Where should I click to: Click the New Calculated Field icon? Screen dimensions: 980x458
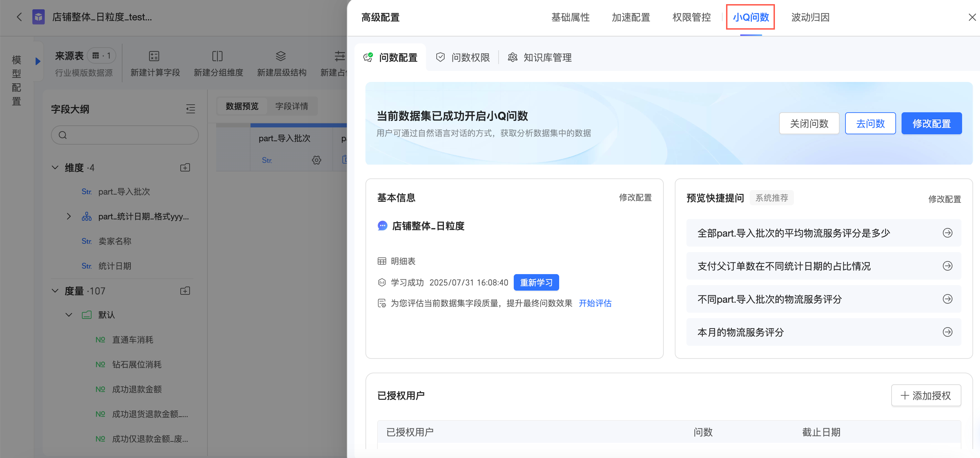click(x=154, y=56)
